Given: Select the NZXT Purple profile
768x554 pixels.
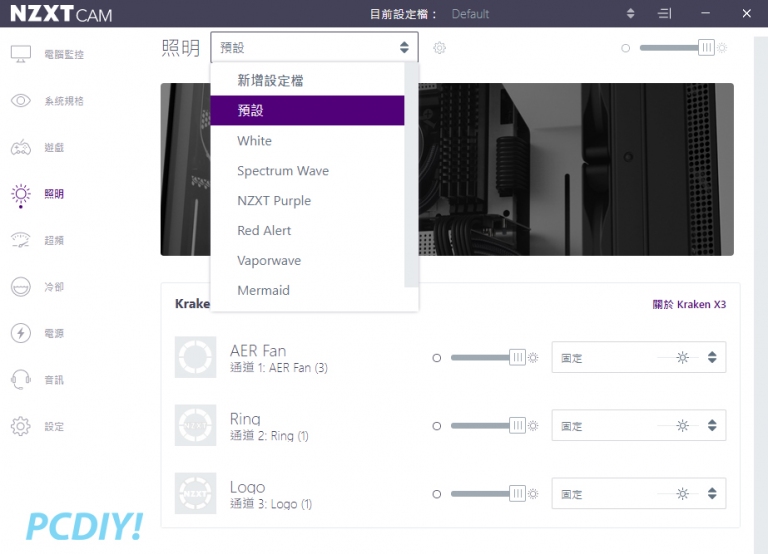Looking at the screenshot, I should coord(308,200).
